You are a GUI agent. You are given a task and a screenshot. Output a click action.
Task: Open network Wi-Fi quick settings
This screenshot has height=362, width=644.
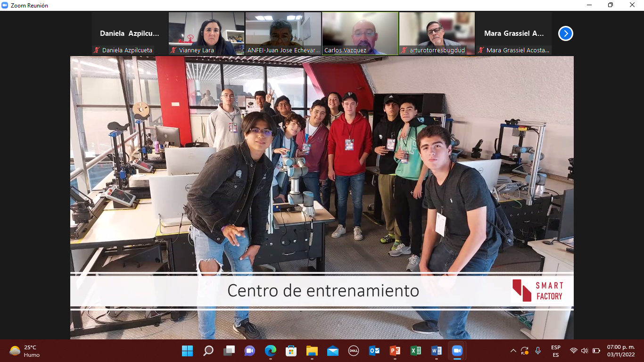574,351
